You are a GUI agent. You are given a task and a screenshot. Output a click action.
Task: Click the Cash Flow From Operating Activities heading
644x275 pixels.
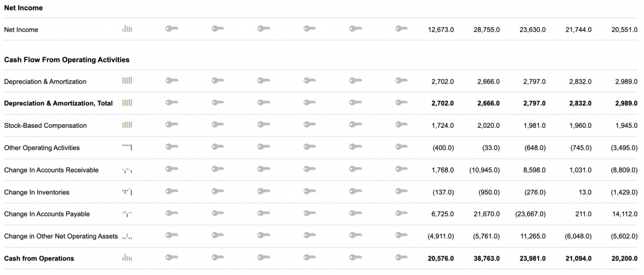(67, 60)
